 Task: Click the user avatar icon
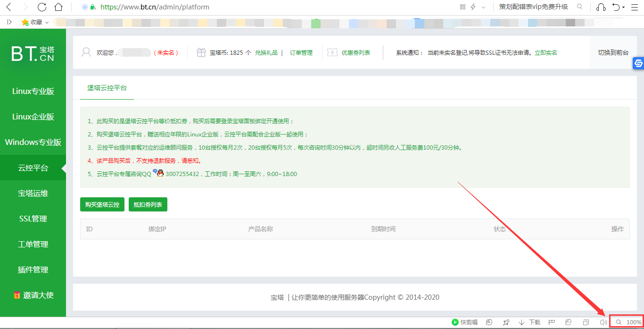[86, 52]
